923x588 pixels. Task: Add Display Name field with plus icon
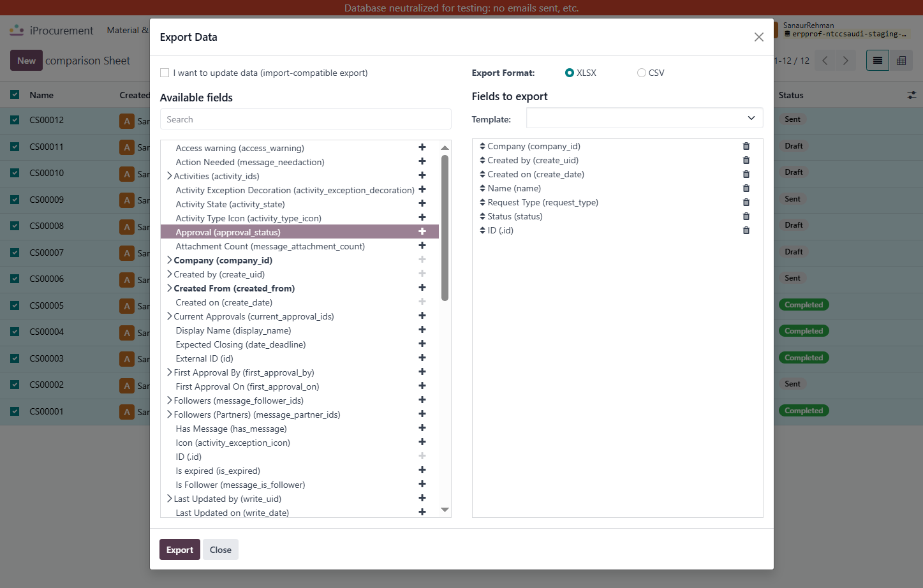pyautogui.click(x=422, y=330)
